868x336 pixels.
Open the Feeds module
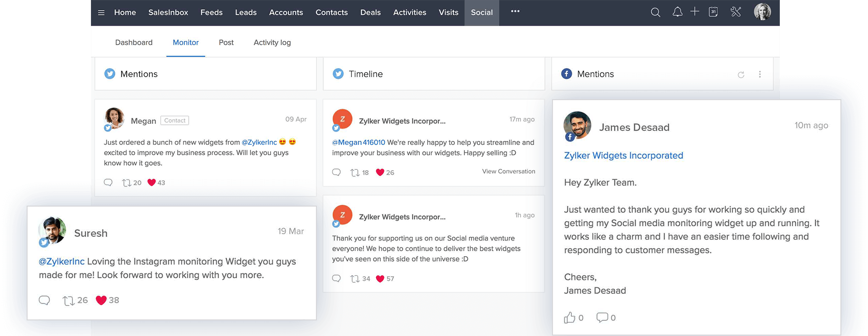pos(211,12)
